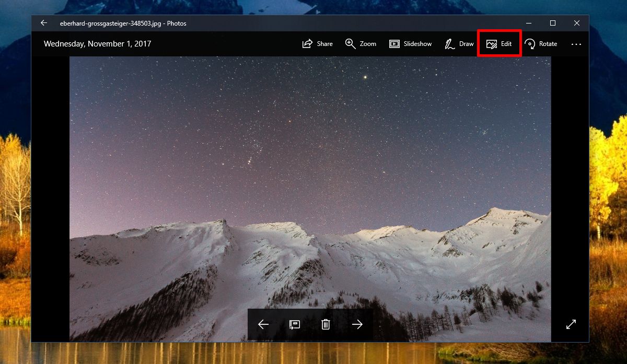Click the file name in title bar
This screenshot has width=627, height=364.
click(x=123, y=24)
